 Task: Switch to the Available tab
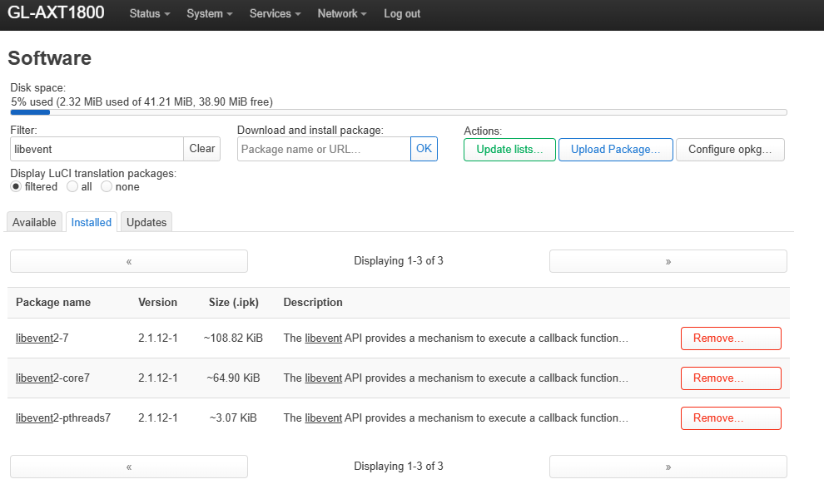(34, 222)
